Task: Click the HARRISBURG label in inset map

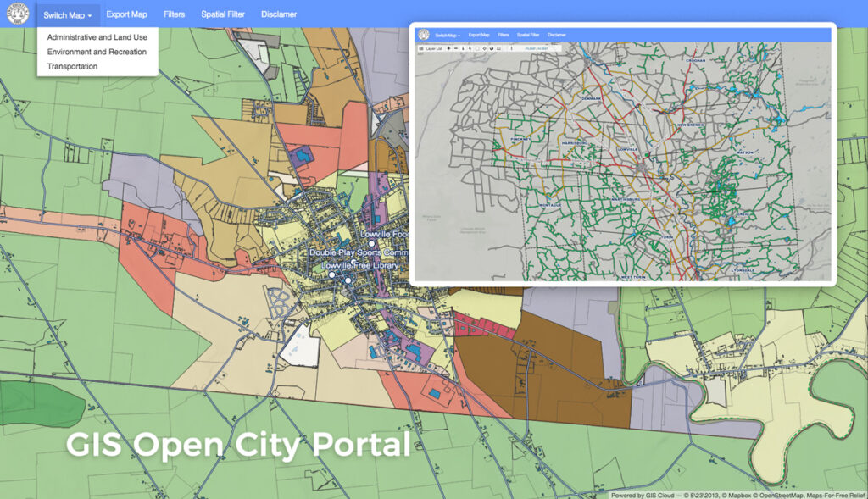Action: pos(574,143)
